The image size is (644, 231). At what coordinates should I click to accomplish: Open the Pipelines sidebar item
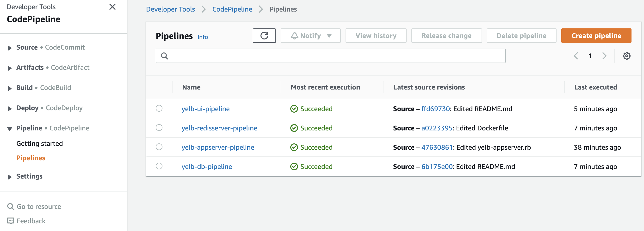pos(31,158)
